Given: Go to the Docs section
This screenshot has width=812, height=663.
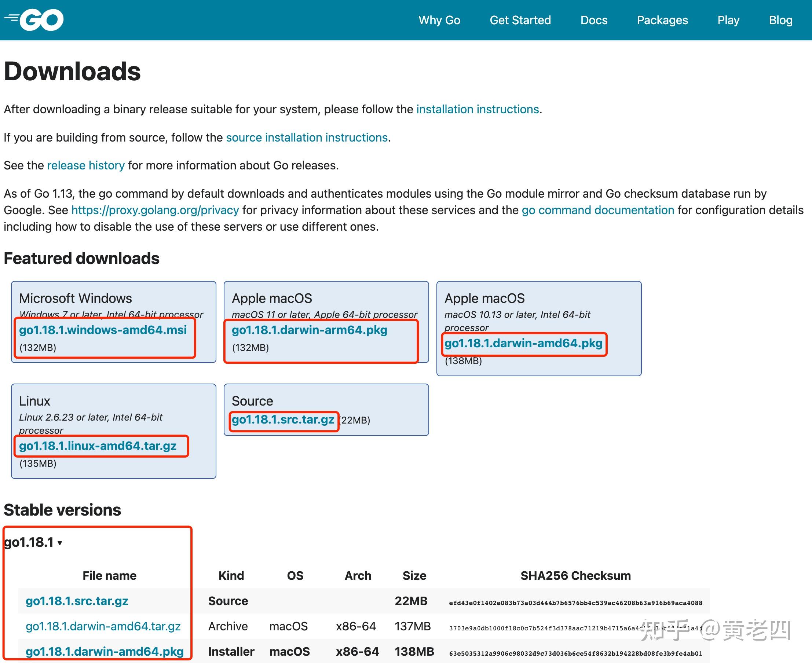Looking at the screenshot, I should [x=594, y=20].
